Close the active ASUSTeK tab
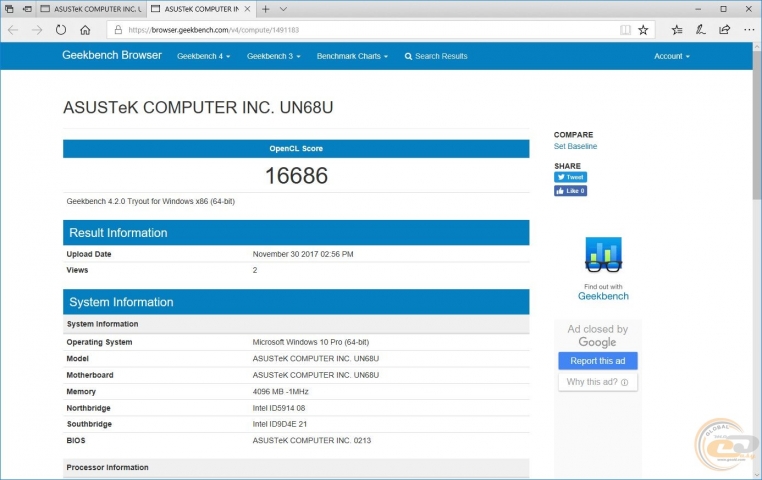 click(x=247, y=9)
